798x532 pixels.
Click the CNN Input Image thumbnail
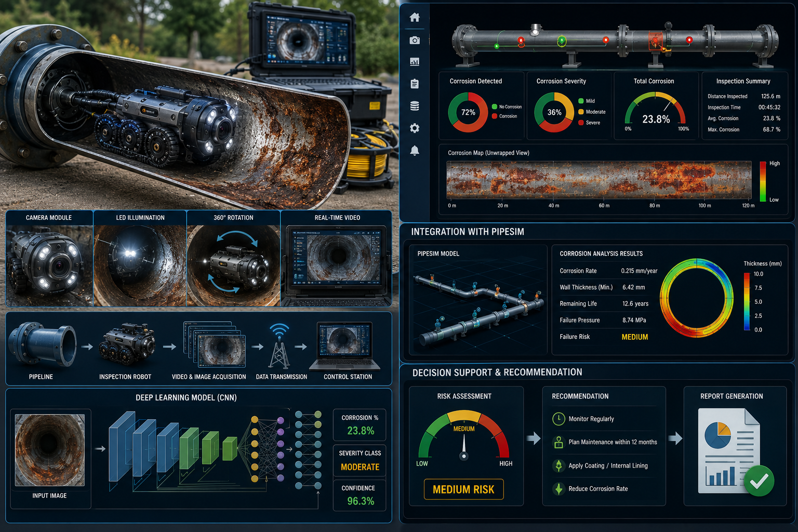point(50,450)
